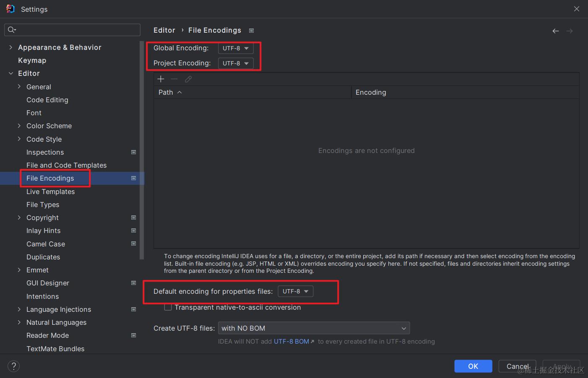Click the project icon in the File Encodings row

[134, 178]
